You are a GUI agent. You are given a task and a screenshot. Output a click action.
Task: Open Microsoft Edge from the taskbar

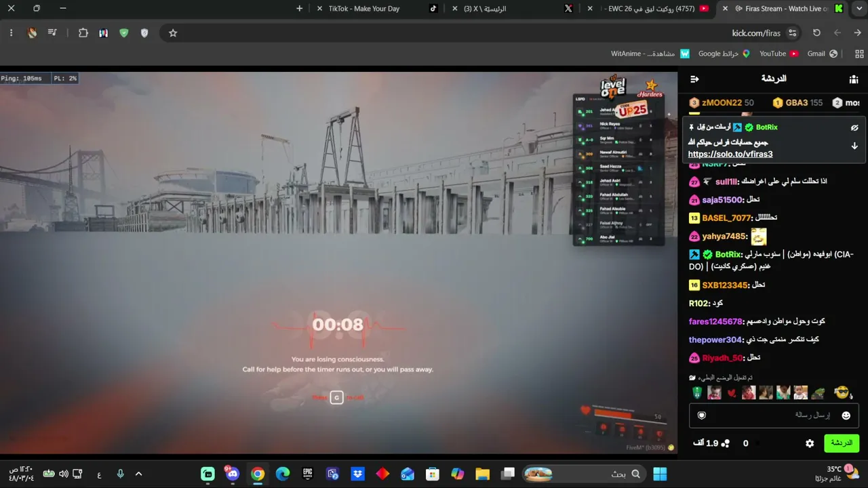pos(283,474)
